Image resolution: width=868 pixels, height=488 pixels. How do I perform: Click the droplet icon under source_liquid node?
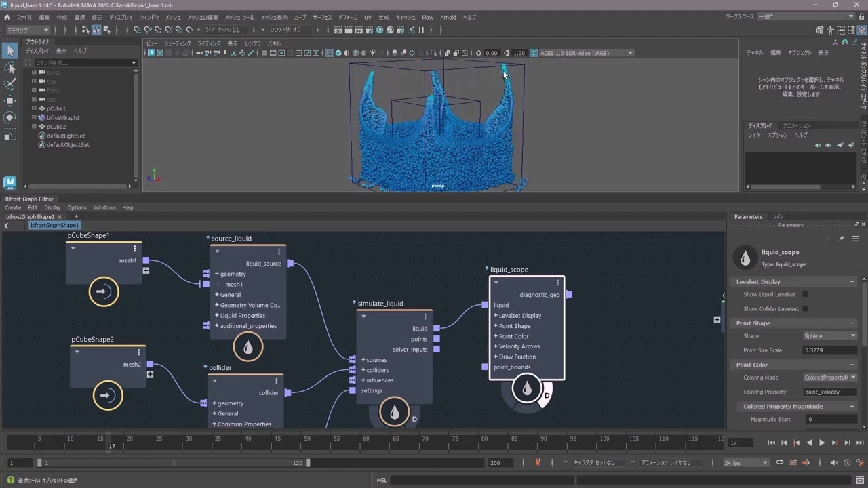pos(248,347)
